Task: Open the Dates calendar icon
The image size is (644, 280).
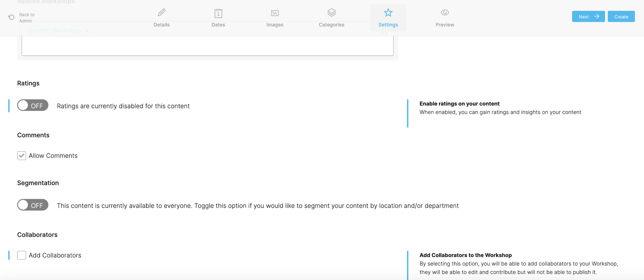Action: [x=218, y=13]
